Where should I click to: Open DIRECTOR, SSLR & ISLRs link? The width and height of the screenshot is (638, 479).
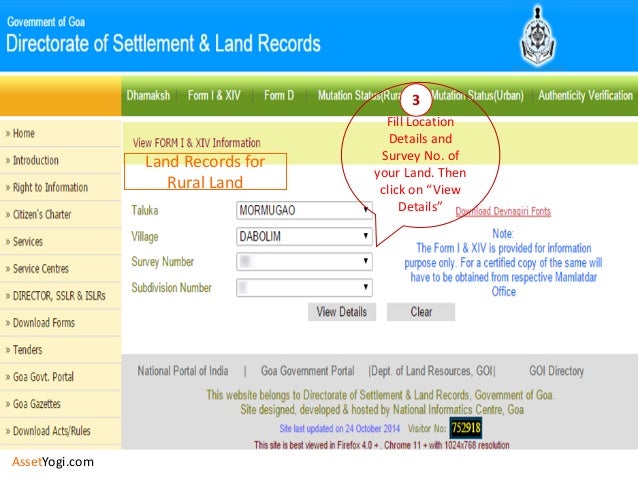point(59,296)
